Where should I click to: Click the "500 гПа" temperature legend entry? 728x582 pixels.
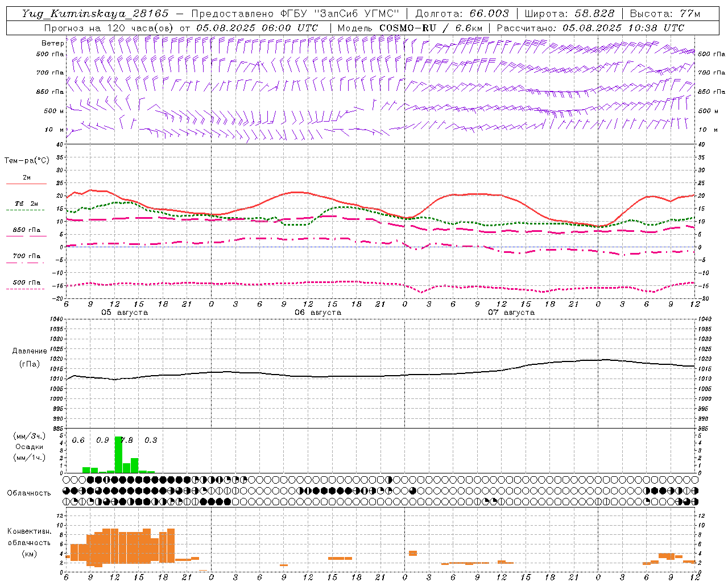click(x=26, y=282)
